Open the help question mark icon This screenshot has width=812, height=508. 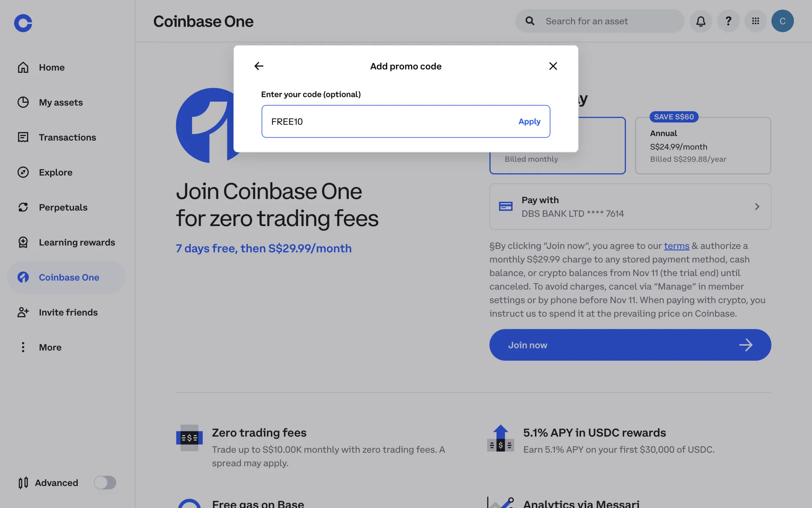click(x=728, y=21)
